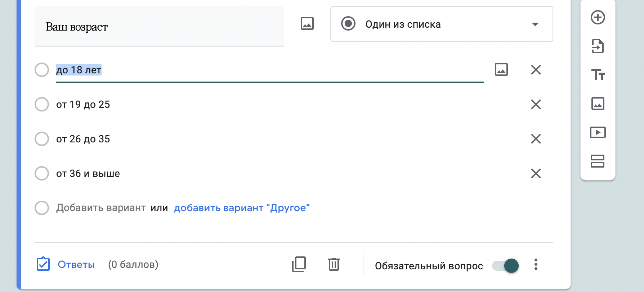Viewport: 644px width, 292px height.
Task: Add image to option "до 18 лет"
Action: pos(501,69)
